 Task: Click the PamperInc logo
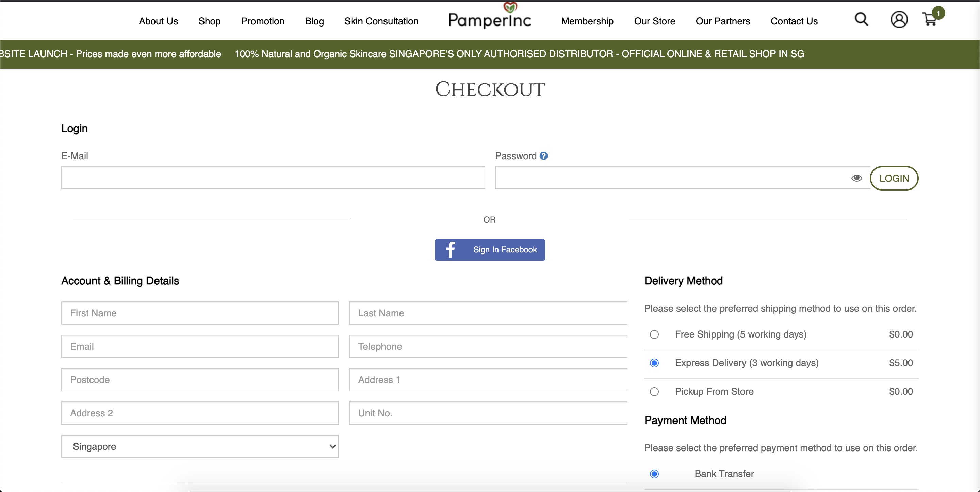490,16
